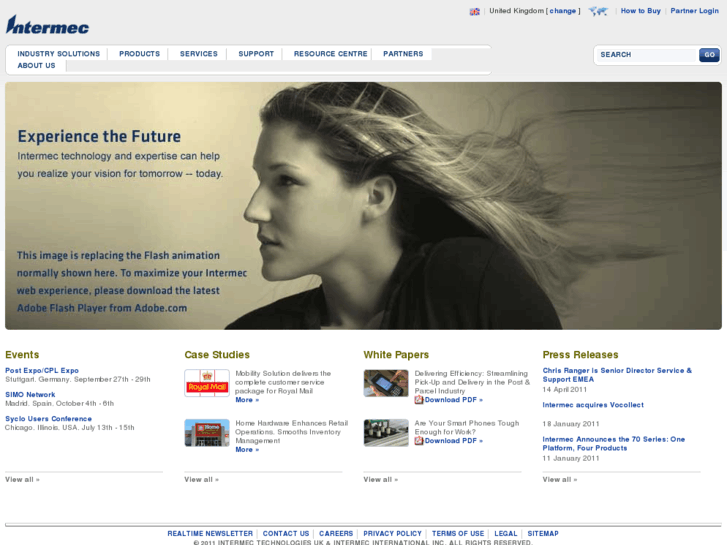Click the world map icon

[598, 11]
